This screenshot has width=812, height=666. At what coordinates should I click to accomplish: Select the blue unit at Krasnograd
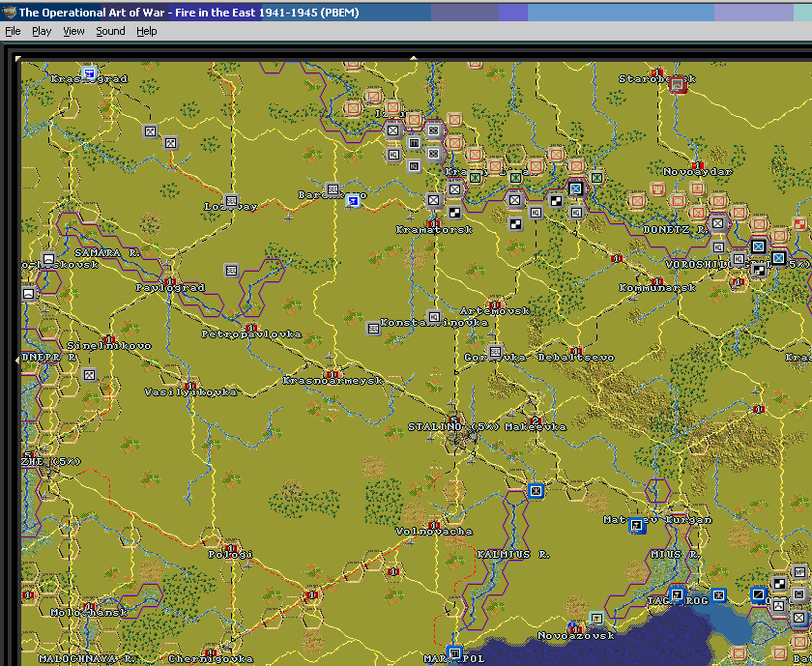[90, 72]
